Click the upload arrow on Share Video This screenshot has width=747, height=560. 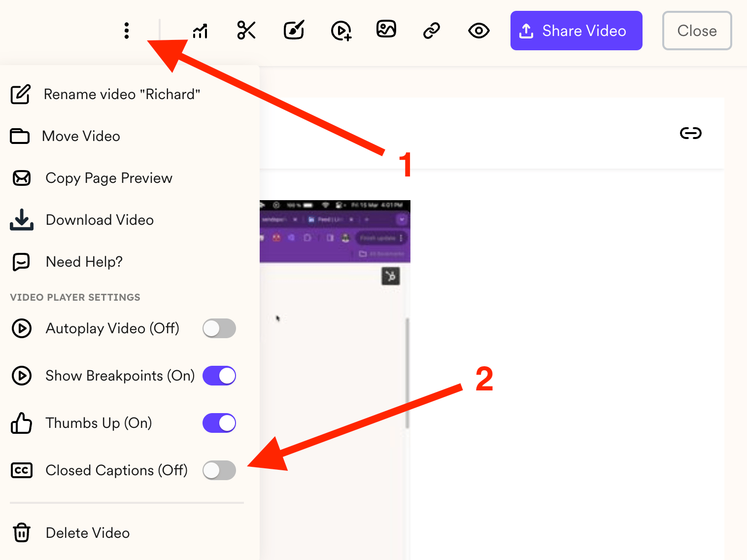(526, 31)
